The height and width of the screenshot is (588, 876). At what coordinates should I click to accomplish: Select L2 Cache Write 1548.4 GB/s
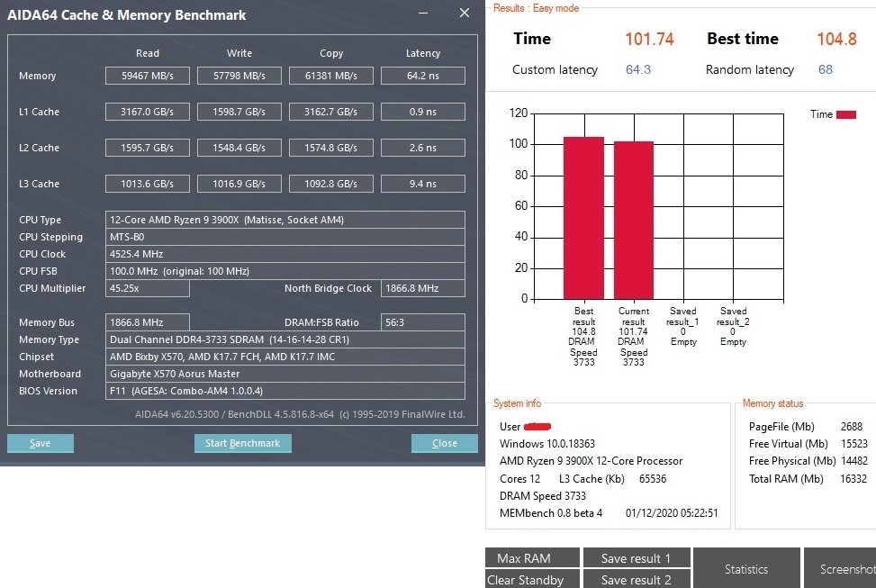pos(239,148)
